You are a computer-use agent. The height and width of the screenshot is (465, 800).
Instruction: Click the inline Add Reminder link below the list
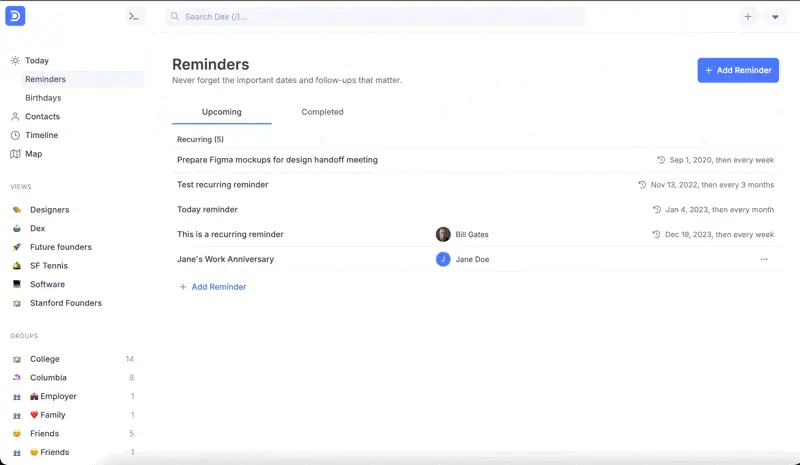pyautogui.click(x=213, y=287)
